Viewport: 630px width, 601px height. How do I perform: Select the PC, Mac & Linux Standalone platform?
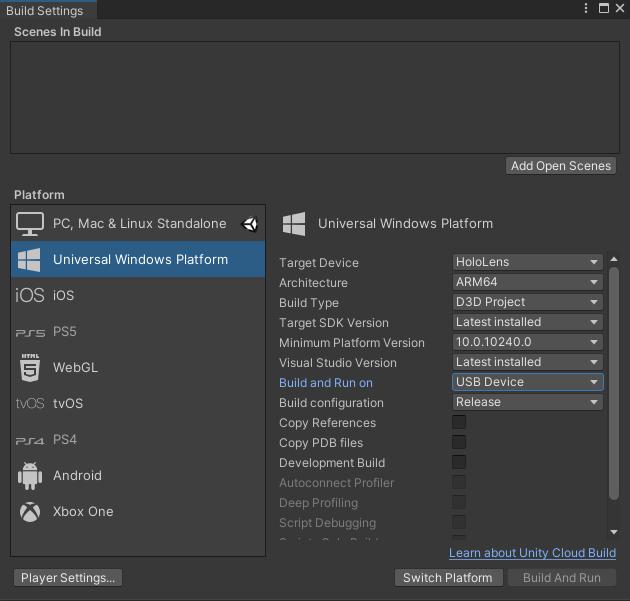pos(138,224)
